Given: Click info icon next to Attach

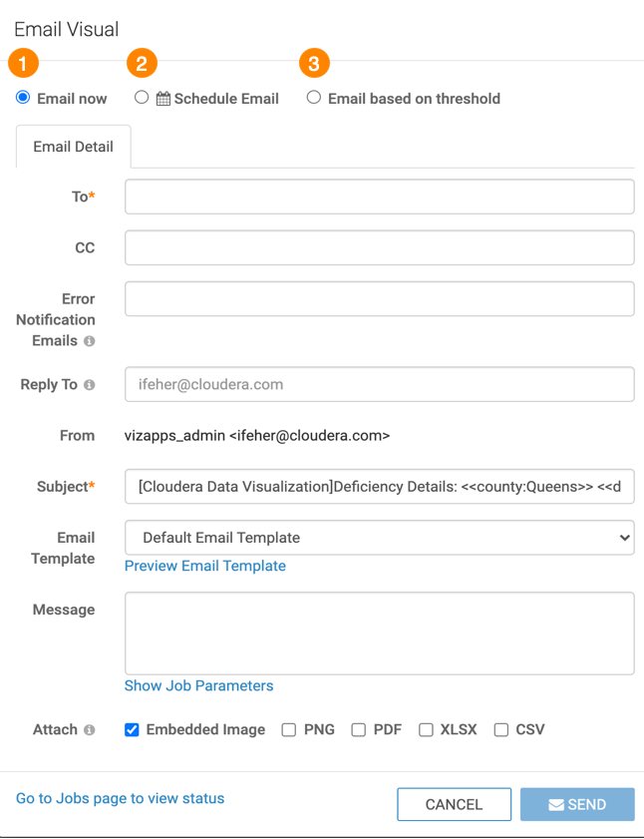Looking at the screenshot, I should point(90,730).
